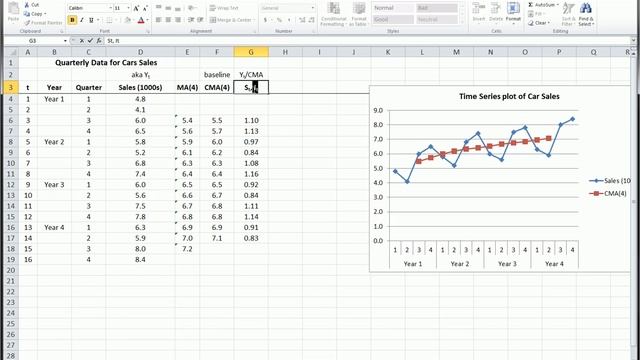Click the Decrease Indent icon
Image resolution: width=640 pixels, height=360 pixels.
click(191, 20)
